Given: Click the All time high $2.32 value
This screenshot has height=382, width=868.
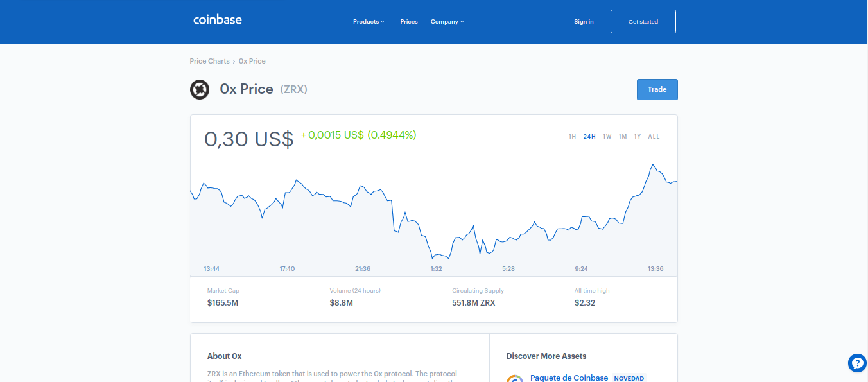Looking at the screenshot, I should tap(585, 302).
